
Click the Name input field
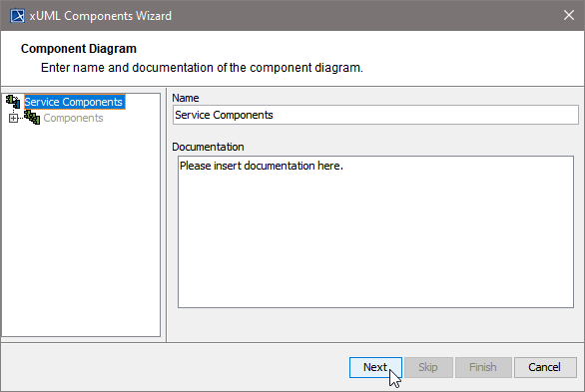click(375, 115)
